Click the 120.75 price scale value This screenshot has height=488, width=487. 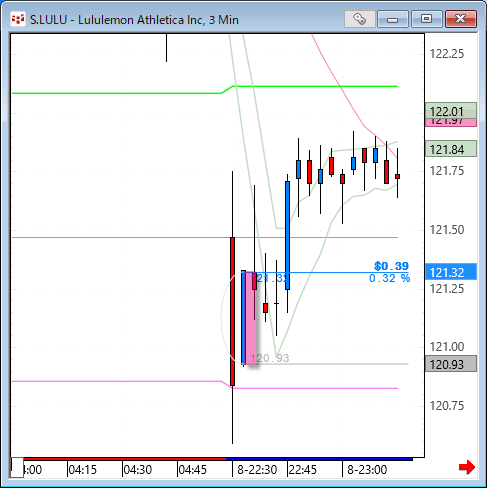point(447,406)
